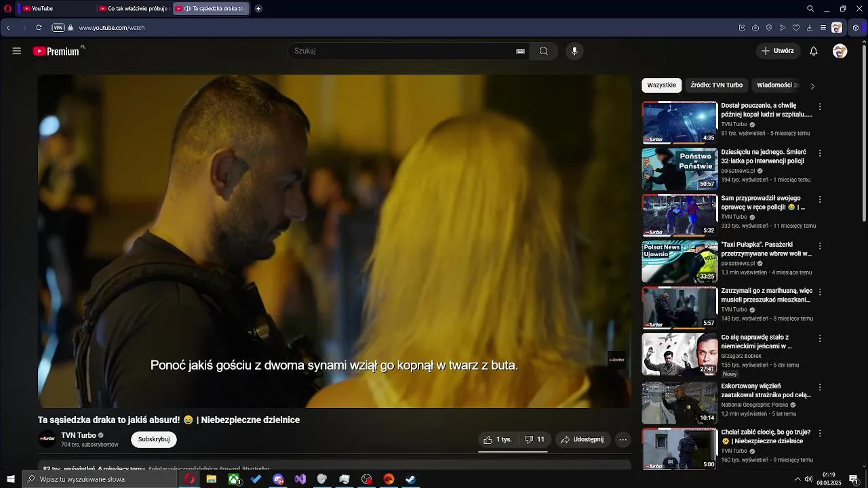Open the extensions cube icon
868x488 pixels.
click(x=856, y=28)
